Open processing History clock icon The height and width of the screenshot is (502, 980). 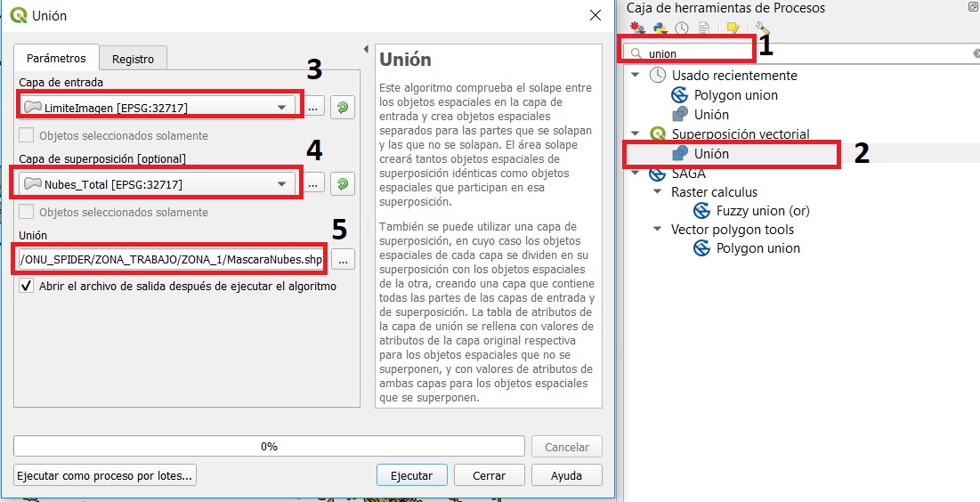pyautogui.click(x=682, y=28)
